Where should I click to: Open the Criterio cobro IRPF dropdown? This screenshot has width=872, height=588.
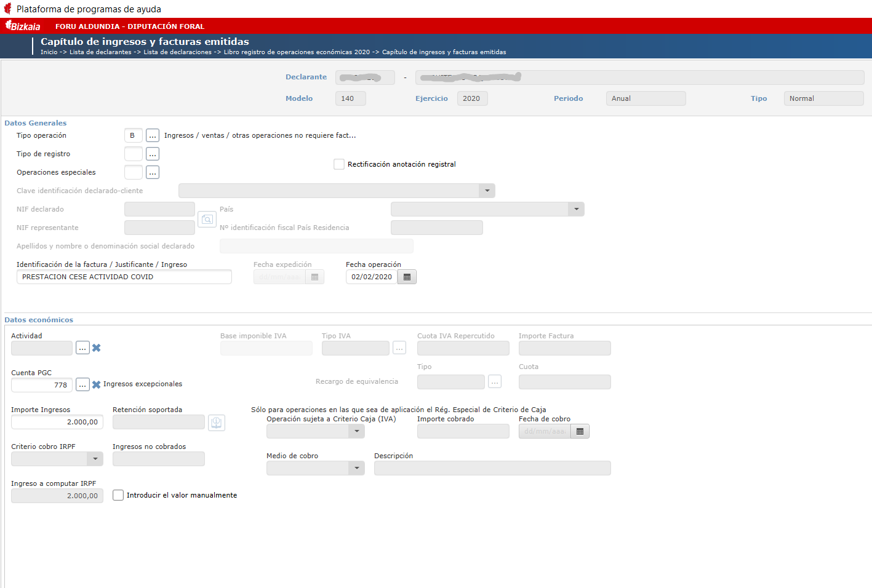[x=95, y=459]
